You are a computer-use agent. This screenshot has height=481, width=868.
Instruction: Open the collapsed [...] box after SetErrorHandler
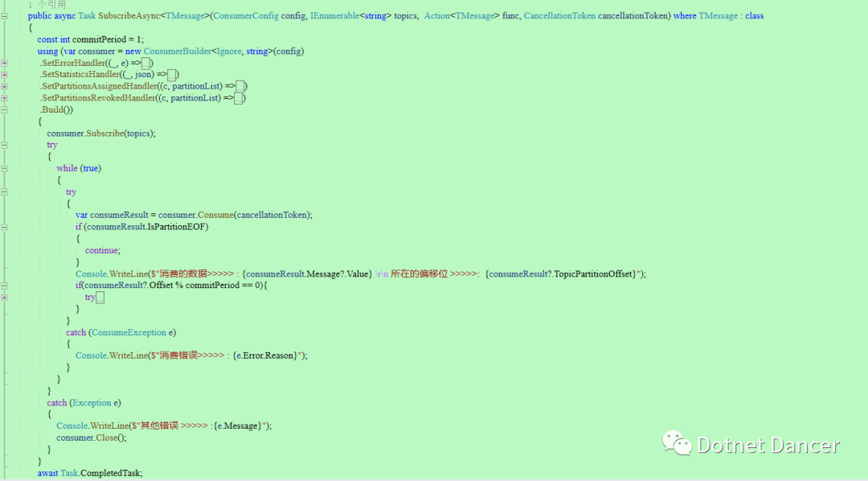(x=145, y=64)
